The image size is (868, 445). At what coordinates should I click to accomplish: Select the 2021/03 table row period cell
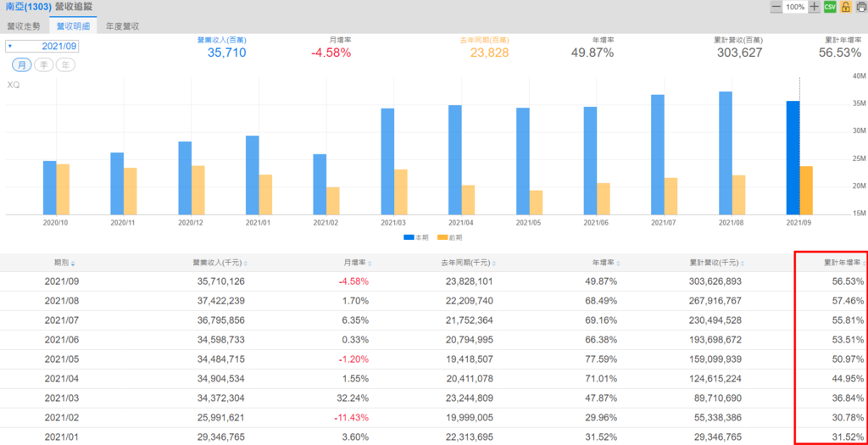60,398
